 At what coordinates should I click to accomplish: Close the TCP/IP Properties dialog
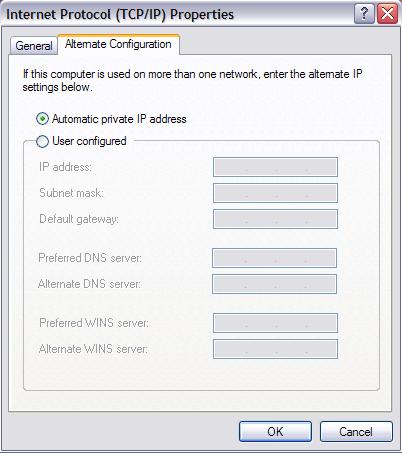coord(387,14)
